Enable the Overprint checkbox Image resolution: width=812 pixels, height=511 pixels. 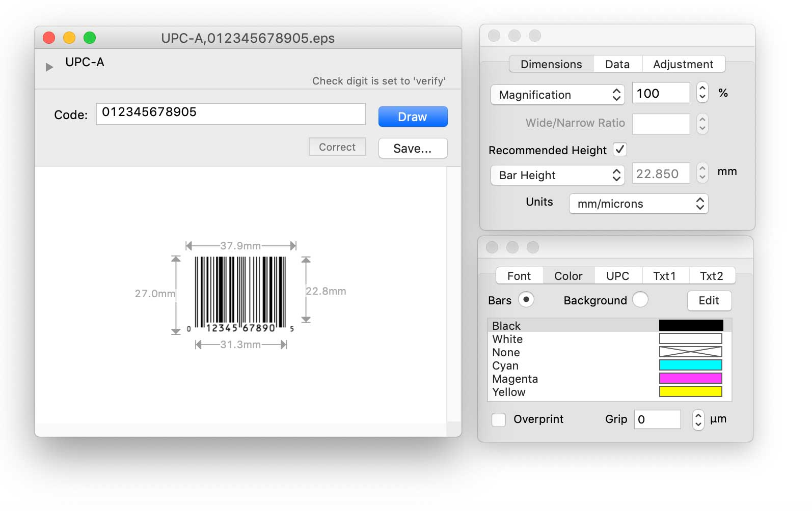coord(499,419)
